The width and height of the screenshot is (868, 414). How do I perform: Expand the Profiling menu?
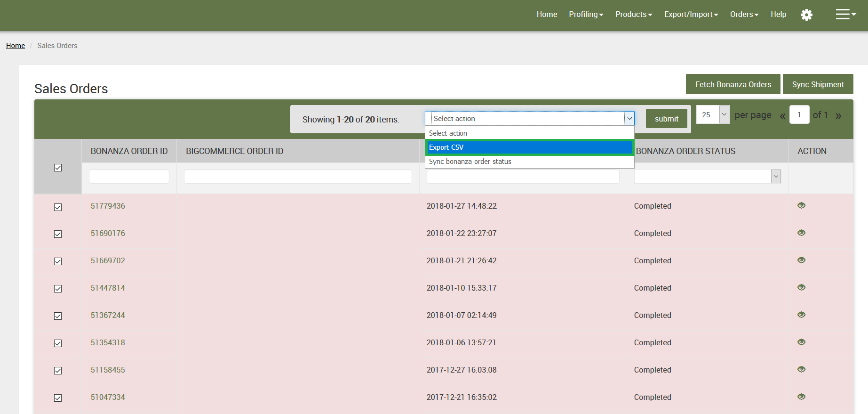pos(586,15)
